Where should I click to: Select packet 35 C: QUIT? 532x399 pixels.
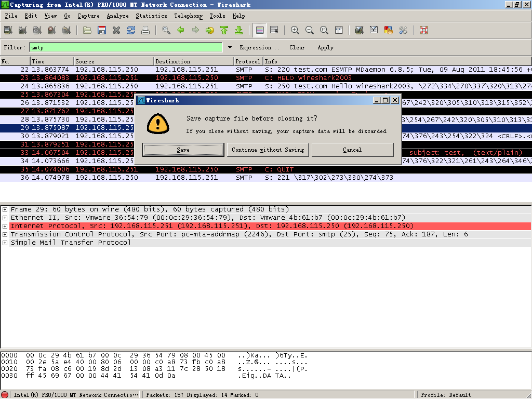[x=266, y=169]
